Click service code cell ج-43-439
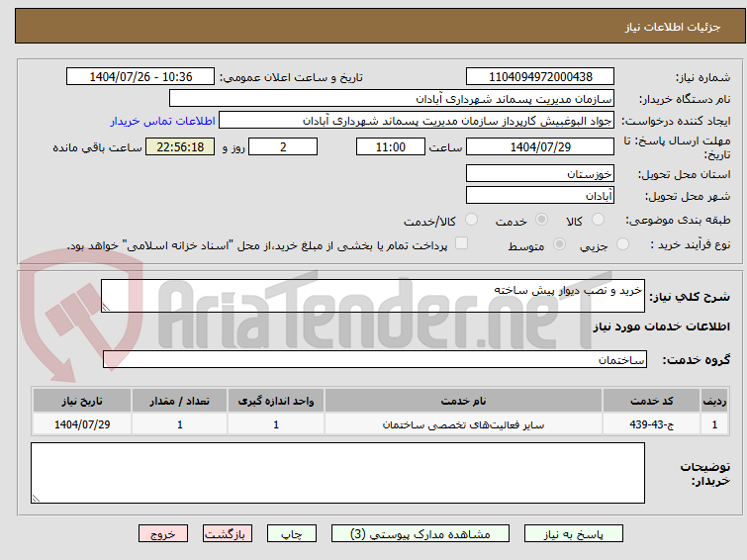The width and height of the screenshot is (747, 560). [651, 424]
